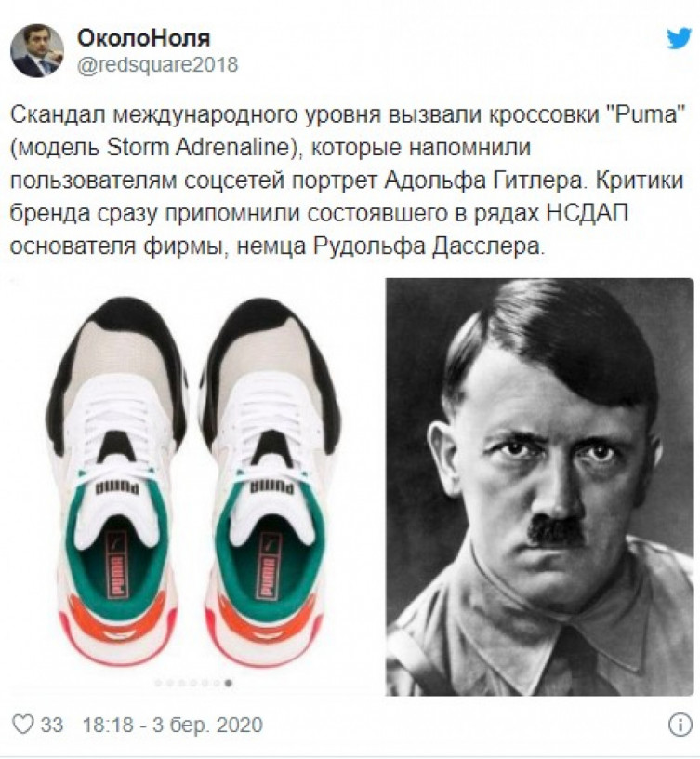This screenshot has height=759, width=700.
Task: Select the active dark carousel dot
Action: tap(229, 683)
